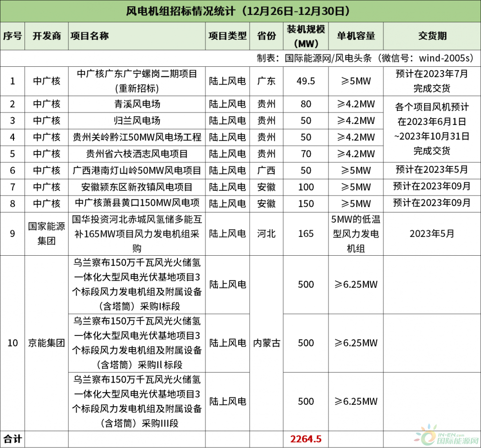481x448 pixels.
Task: Click the ≥5MW cell in row 6
Action: [356, 171]
